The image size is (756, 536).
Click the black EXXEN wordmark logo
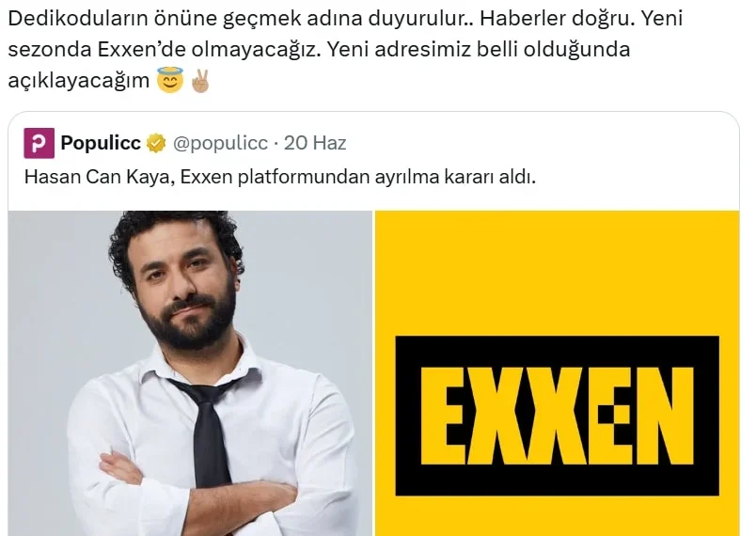coord(557,416)
